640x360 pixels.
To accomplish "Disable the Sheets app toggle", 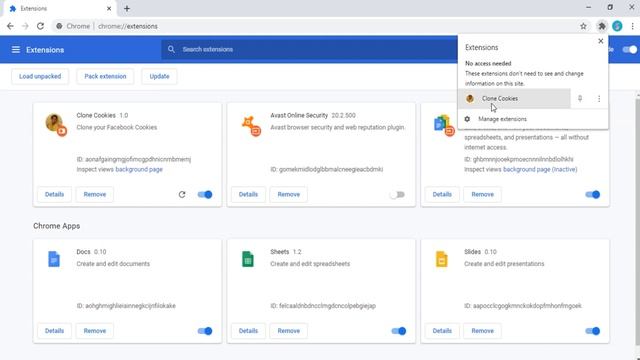I will pyautogui.click(x=399, y=331).
